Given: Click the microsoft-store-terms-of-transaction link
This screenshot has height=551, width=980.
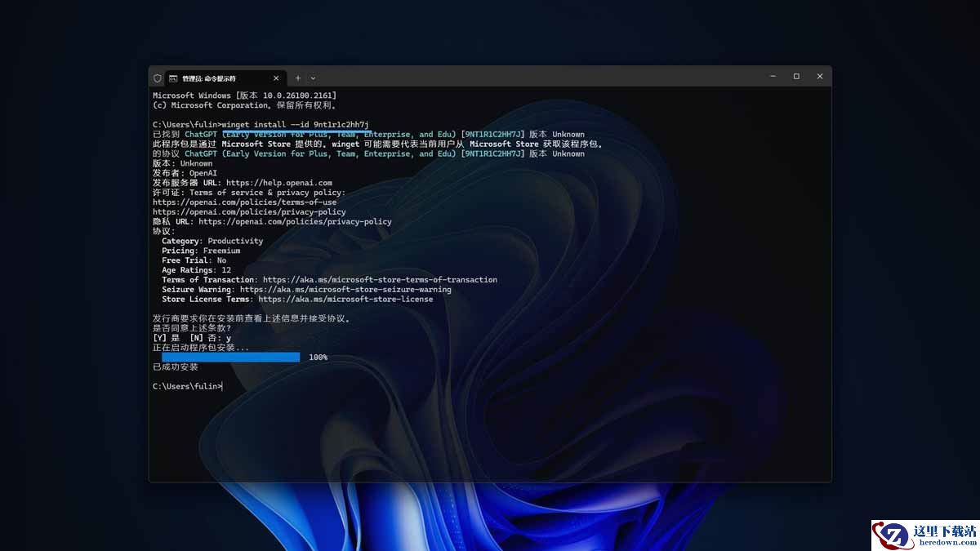Looking at the screenshot, I should tap(380, 280).
